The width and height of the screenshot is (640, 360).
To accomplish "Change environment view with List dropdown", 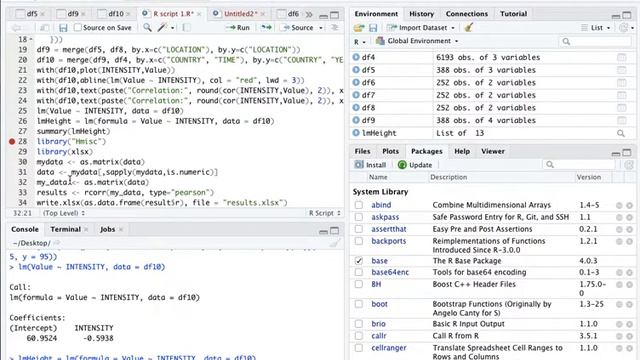I will click(x=596, y=28).
